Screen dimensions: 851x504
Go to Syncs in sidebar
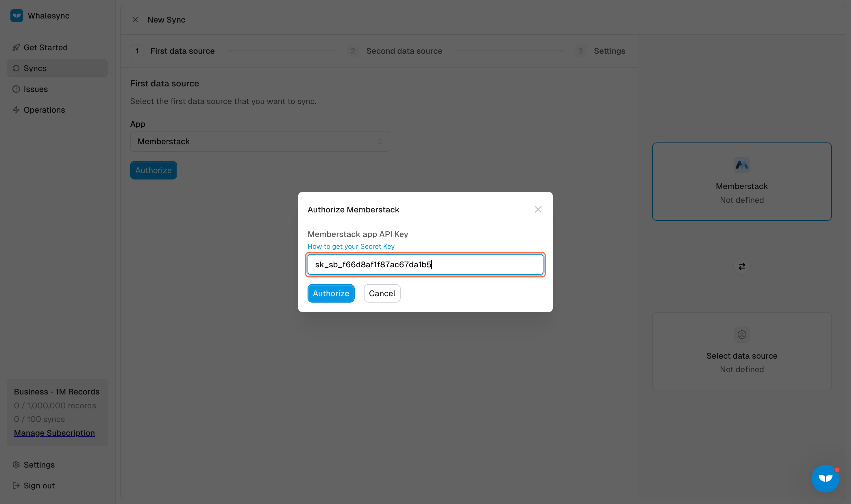tap(35, 68)
